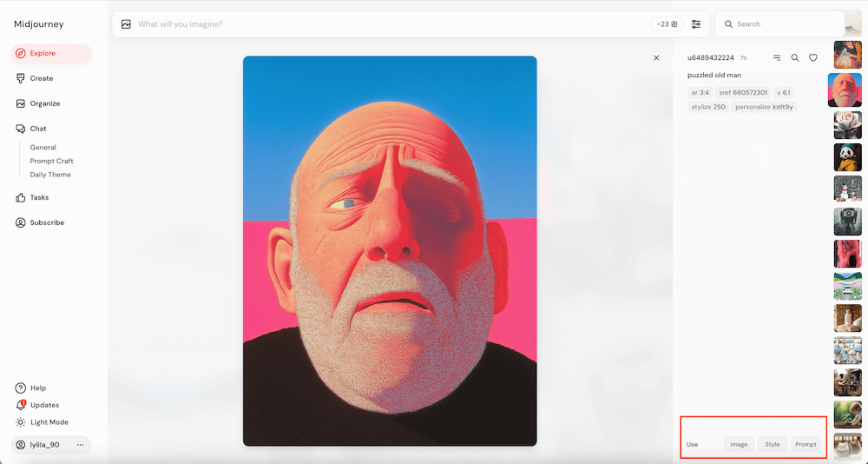
Task: Open the Organize section
Action: 44,103
